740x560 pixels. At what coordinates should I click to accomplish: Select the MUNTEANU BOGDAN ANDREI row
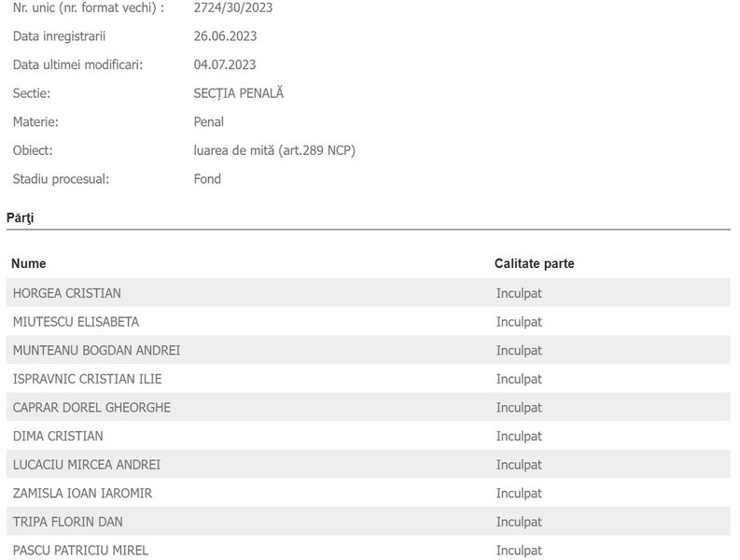pos(368,350)
